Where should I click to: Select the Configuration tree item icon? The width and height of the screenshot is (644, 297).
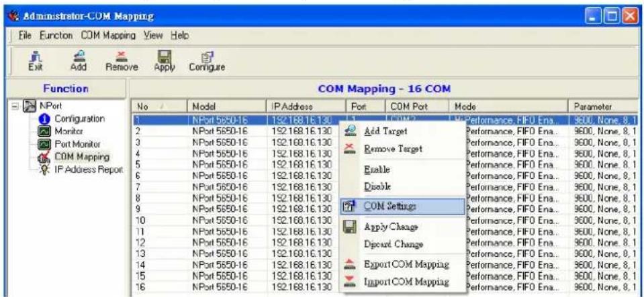point(46,119)
